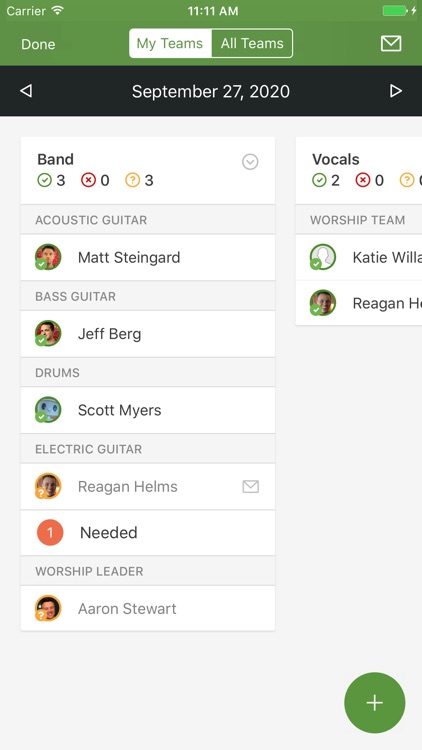Viewport: 422px width, 750px height.
Task: Filter Band by confirmed green check count
Action: 51,180
